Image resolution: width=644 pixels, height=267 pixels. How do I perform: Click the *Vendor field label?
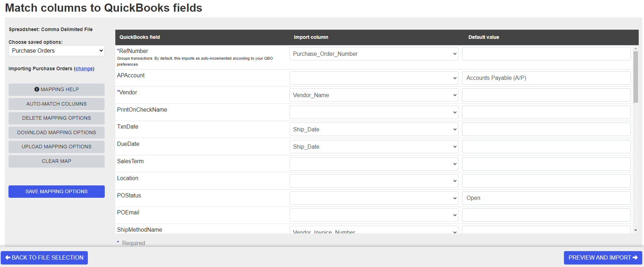[x=127, y=92]
